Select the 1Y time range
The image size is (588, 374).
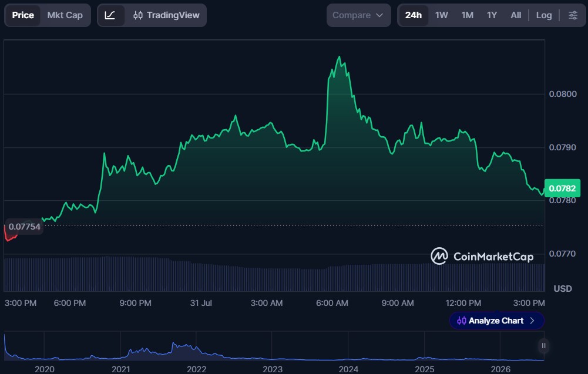(492, 15)
